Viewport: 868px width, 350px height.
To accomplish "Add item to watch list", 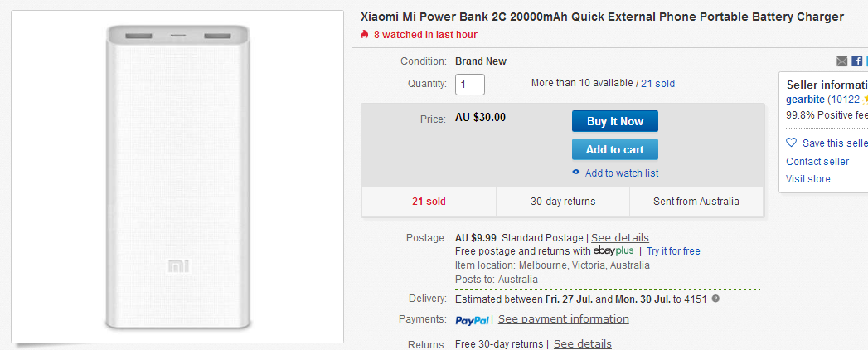I will coord(622,173).
